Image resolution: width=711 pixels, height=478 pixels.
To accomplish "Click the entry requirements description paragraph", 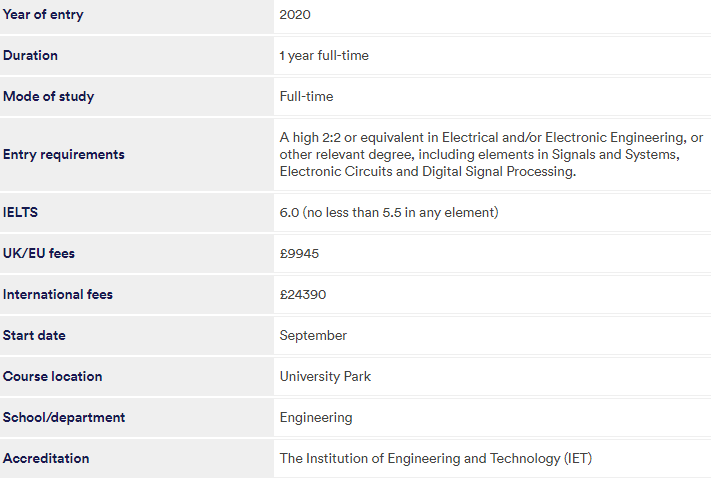I will pyautogui.click(x=491, y=154).
